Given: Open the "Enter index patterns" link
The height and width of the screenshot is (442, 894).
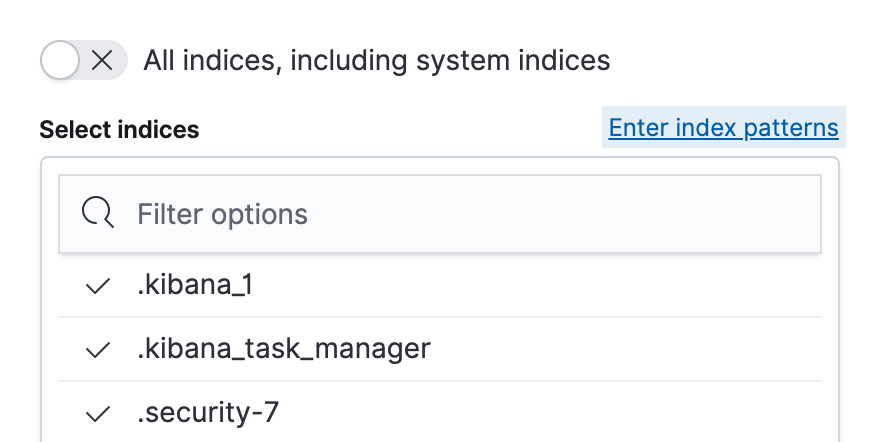Looking at the screenshot, I should tap(723, 128).
